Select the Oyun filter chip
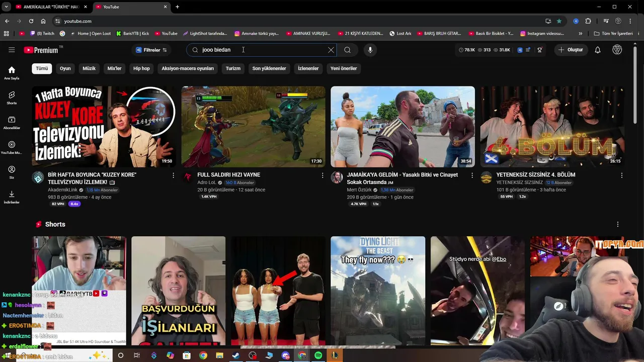Screen dimensions: 644x362 coord(65,68)
